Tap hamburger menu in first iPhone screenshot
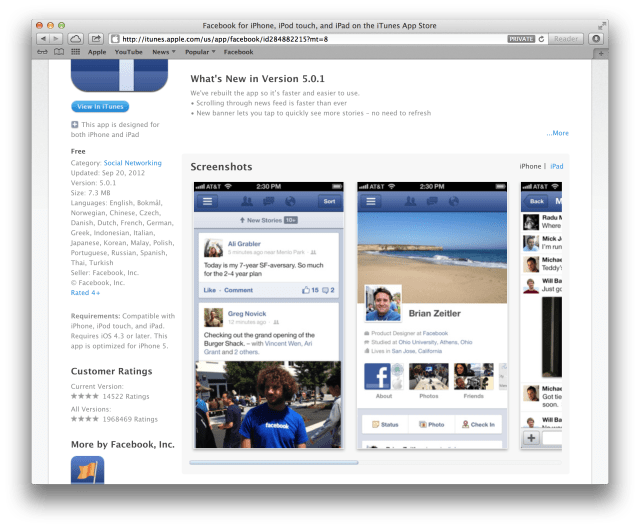The image size is (640, 528). coord(207,201)
